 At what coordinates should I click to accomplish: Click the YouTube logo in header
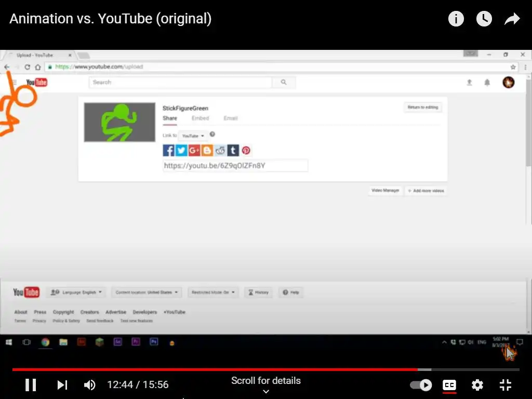37,82
